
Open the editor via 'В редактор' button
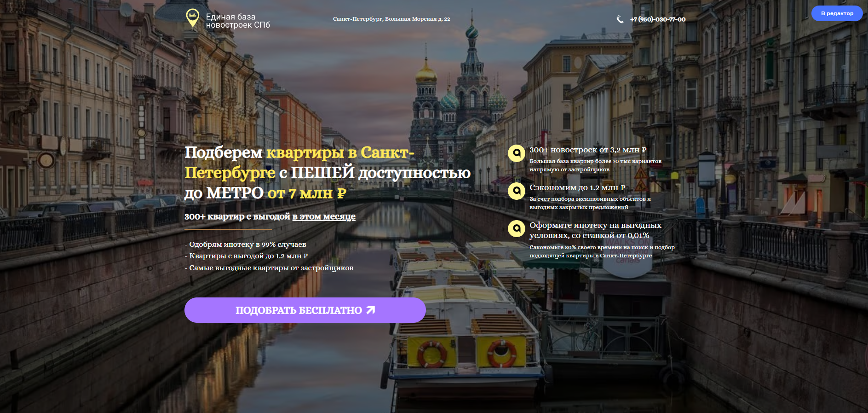837,13
